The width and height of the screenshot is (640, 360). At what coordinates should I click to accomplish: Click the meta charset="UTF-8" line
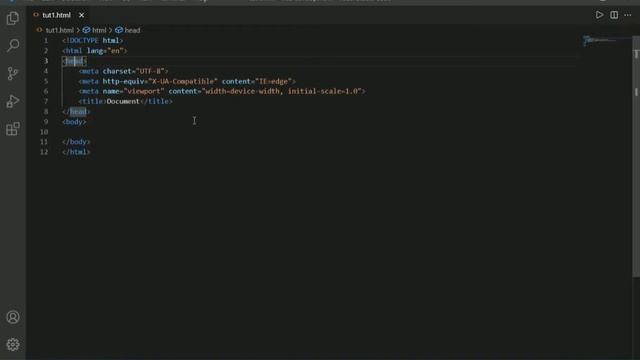click(x=123, y=71)
